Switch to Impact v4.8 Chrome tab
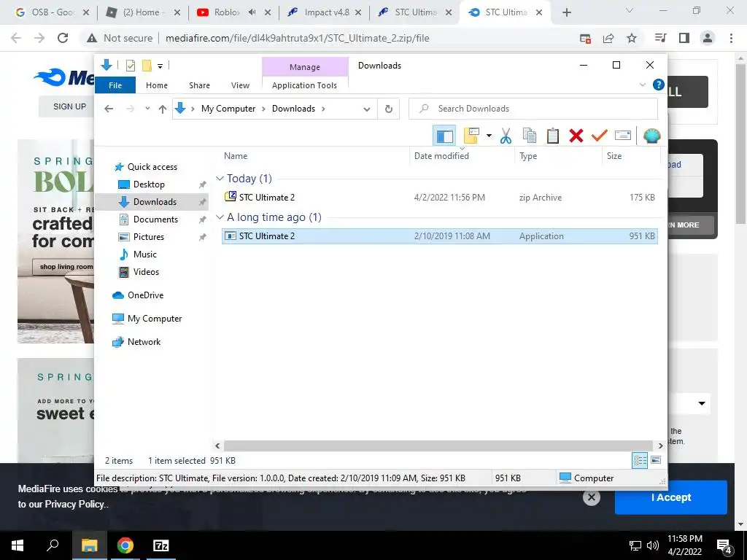Screen dimensions: 747x560 point(324,12)
